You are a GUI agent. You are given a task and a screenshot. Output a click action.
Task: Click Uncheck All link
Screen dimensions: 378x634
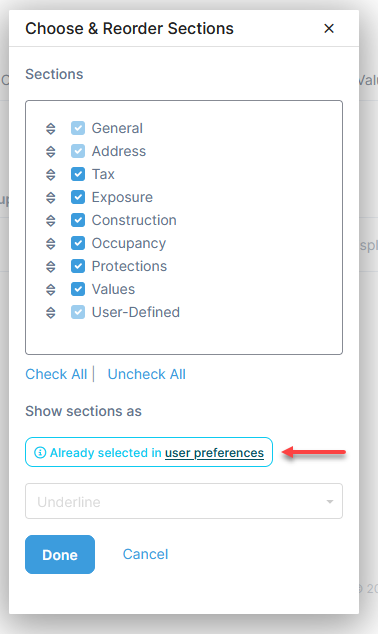(x=146, y=374)
